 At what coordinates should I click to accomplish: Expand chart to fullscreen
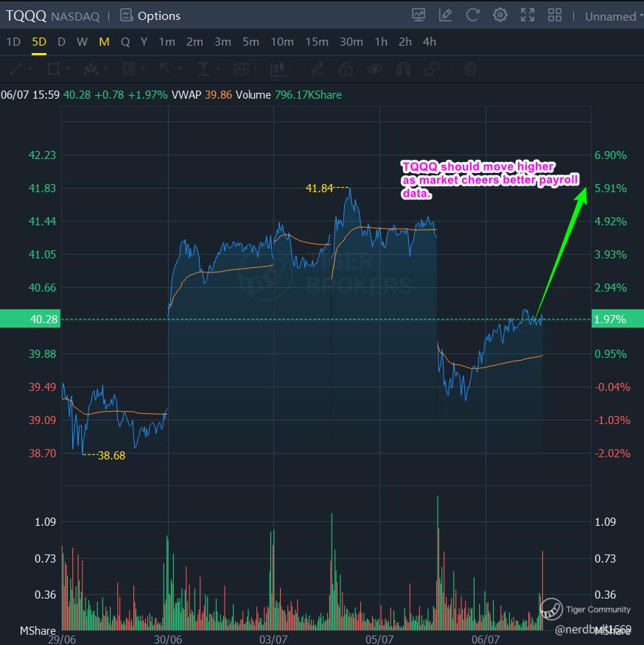528,15
